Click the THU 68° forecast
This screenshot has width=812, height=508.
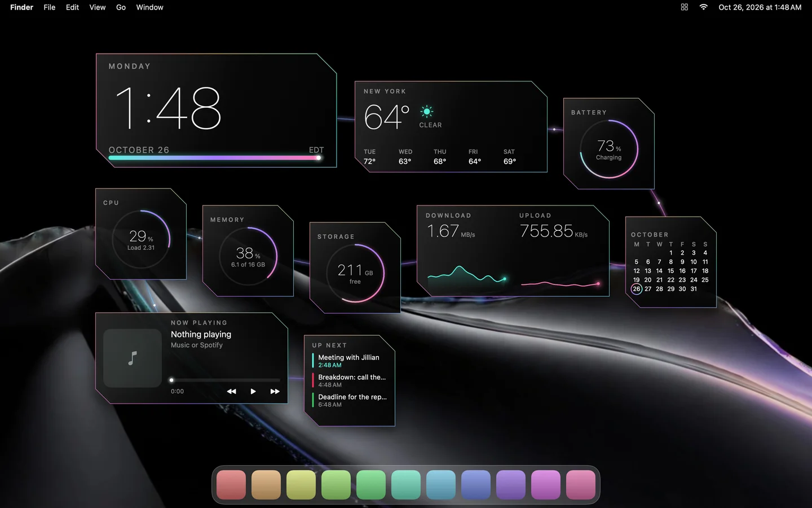pos(440,157)
